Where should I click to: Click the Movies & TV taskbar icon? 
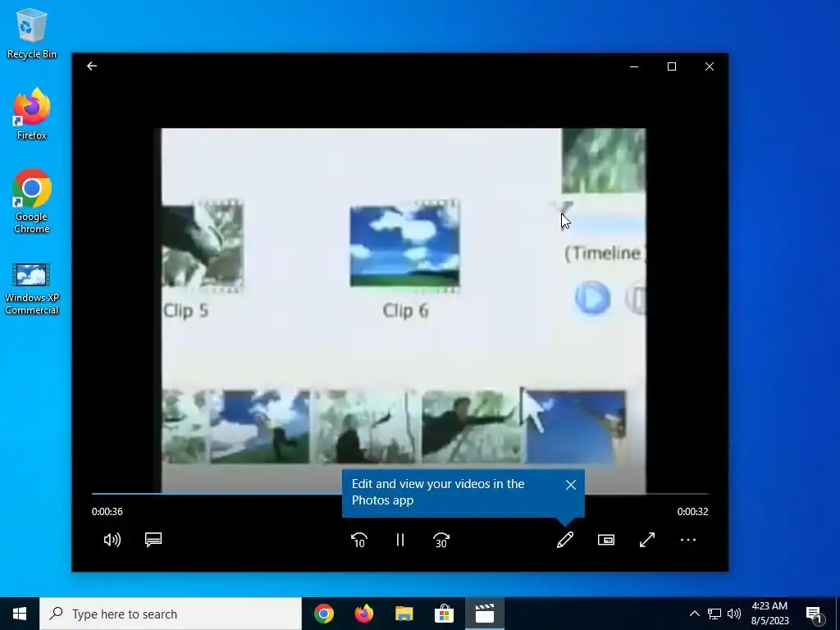[x=484, y=614]
